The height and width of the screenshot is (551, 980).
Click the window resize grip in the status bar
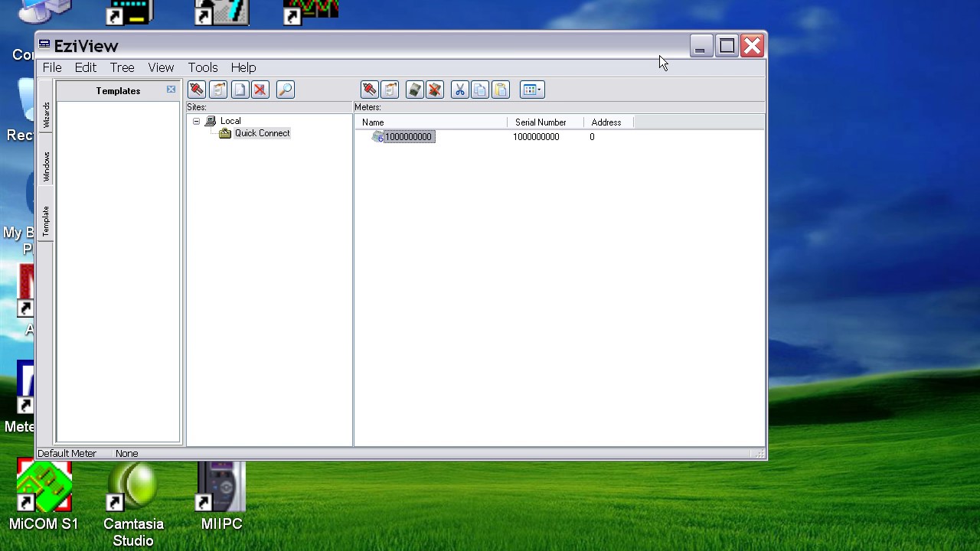click(759, 454)
